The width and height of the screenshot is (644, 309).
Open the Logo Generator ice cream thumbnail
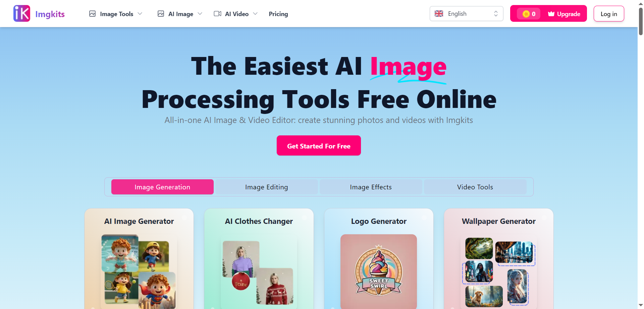click(x=379, y=271)
